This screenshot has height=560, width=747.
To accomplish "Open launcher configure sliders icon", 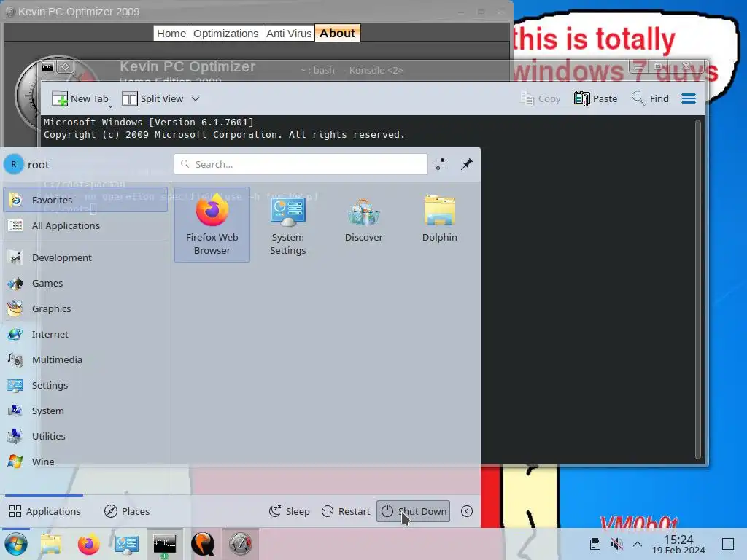I will [x=442, y=164].
